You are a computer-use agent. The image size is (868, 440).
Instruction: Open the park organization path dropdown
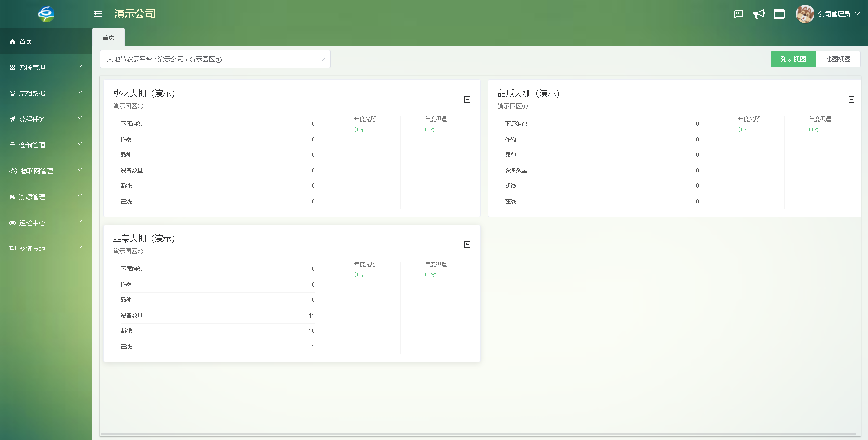point(215,59)
